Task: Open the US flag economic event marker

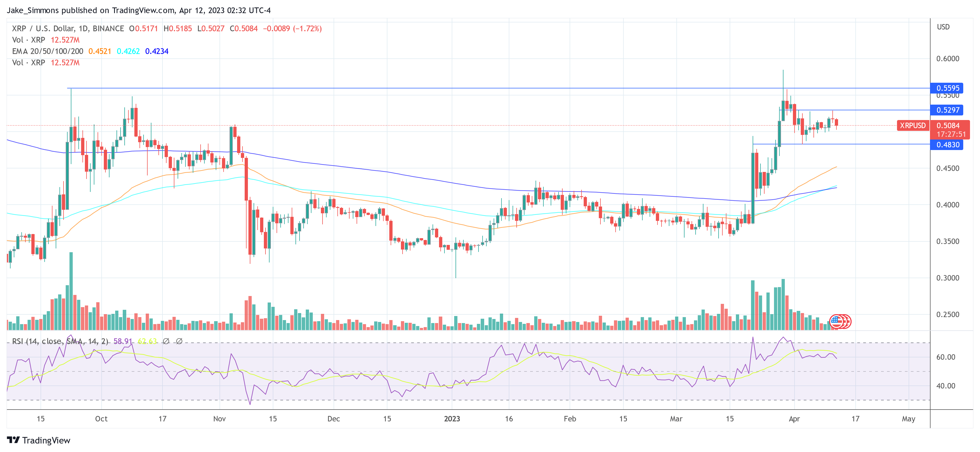Action: 836,321
